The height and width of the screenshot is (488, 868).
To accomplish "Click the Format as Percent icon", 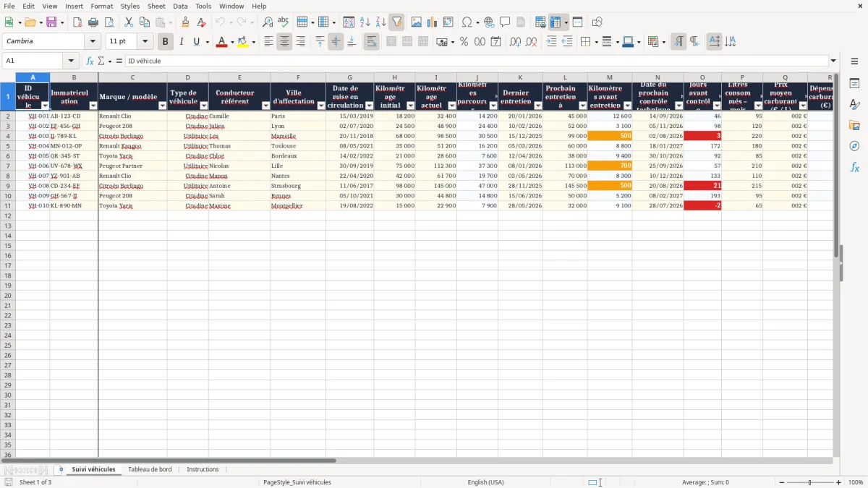I will point(464,41).
